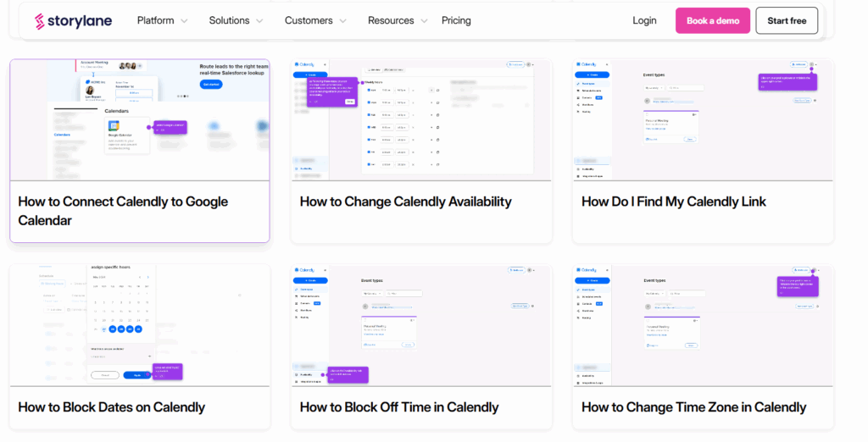
Task: Expand the Resources dropdown chevron
Action: (424, 21)
